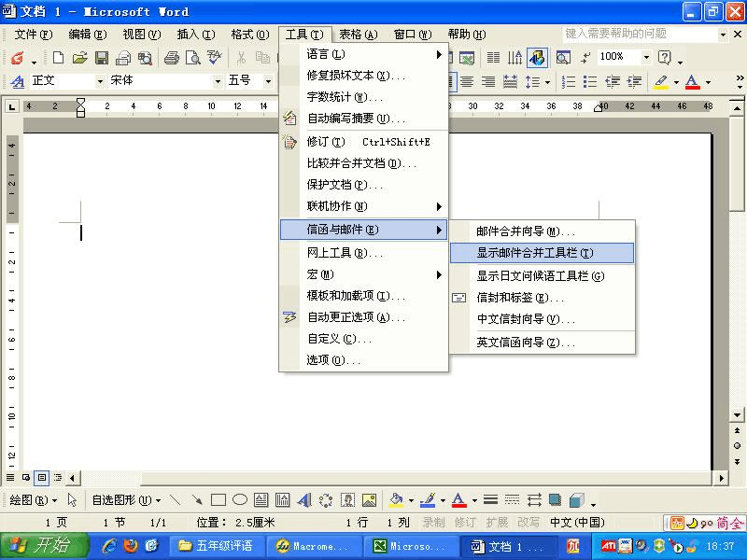The height and width of the screenshot is (560, 747).
Task: Toggle the Drawing toolbar icon
Action: click(x=537, y=58)
